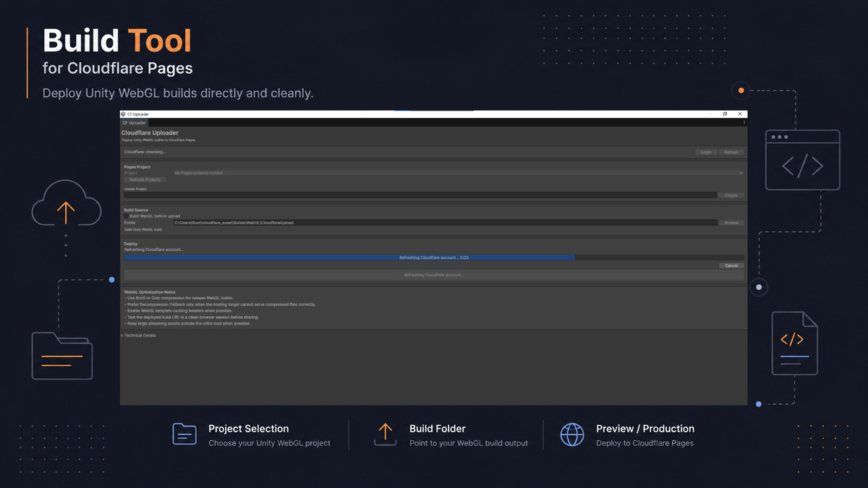The height and width of the screenshot is (488, 868).
Task: Click the Login button
Action: click(x=706, y=152)
